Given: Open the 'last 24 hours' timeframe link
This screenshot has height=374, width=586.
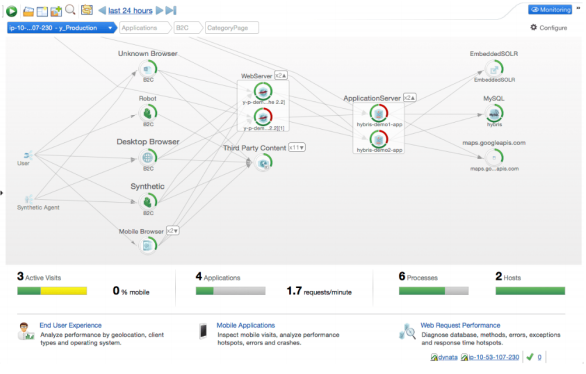Looking at the screenshot, I should click(130, 11).
